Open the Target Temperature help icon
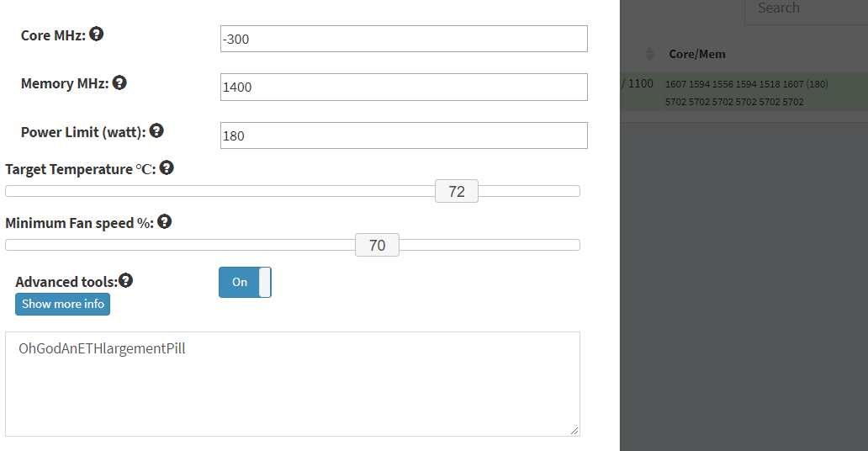The height and width of the screenshot is (451, 868). (167, 168)
